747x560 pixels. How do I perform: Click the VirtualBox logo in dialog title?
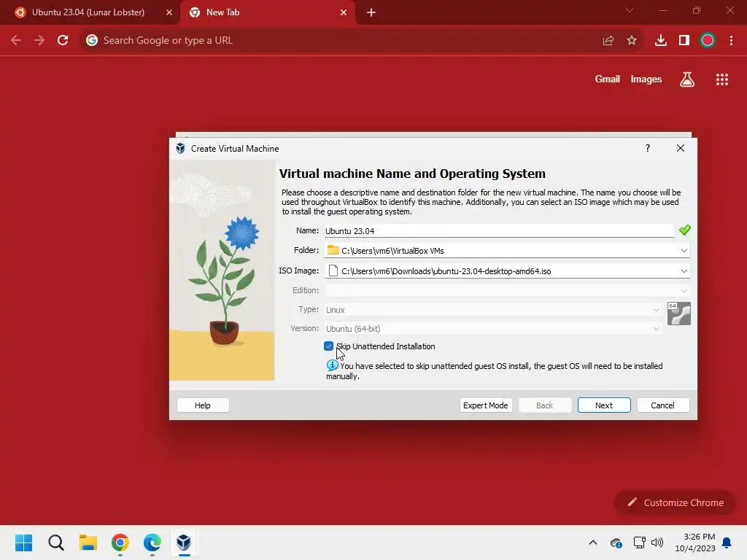pos(180,148)
